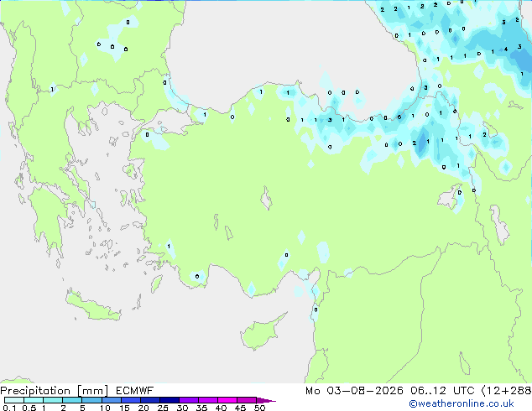The width and height of the screenshot is (532, 411).
Task: Click the '06..12 UTC' time label
Action: point(441,391)
